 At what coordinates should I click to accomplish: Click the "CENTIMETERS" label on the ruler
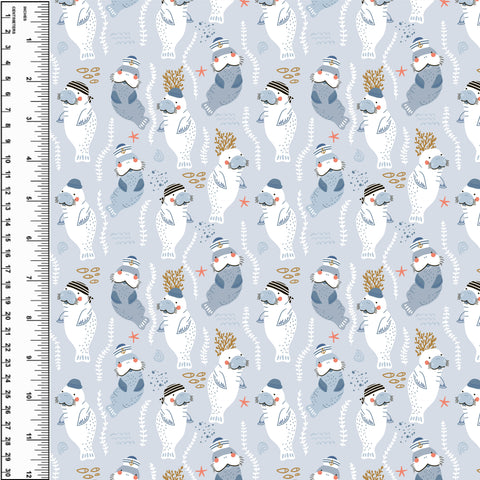14,20
